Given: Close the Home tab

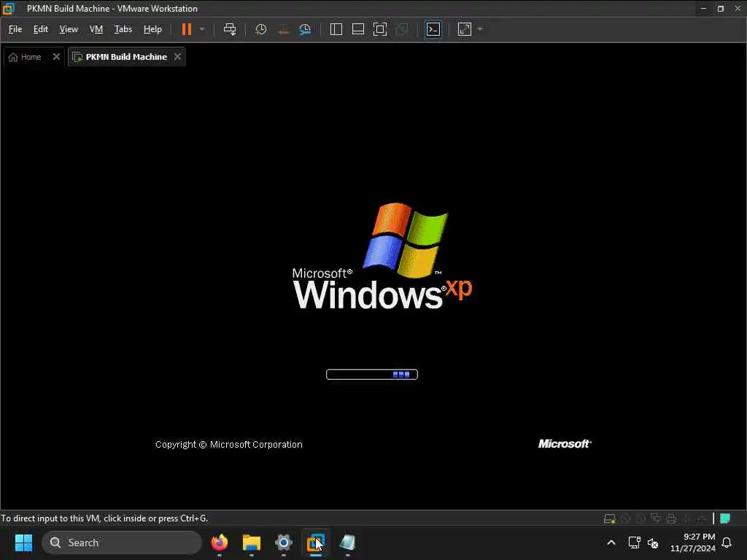Looking at the screenshot, I should [56, 57].
